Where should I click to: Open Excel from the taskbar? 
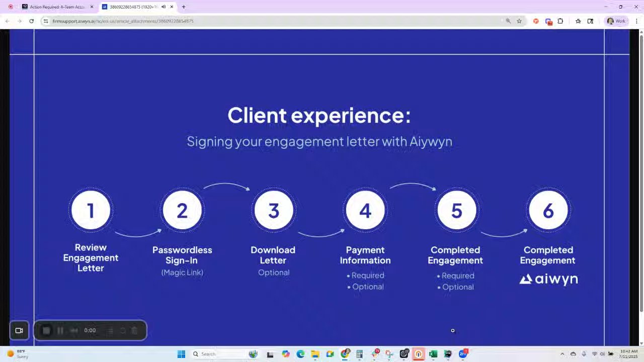433,354
